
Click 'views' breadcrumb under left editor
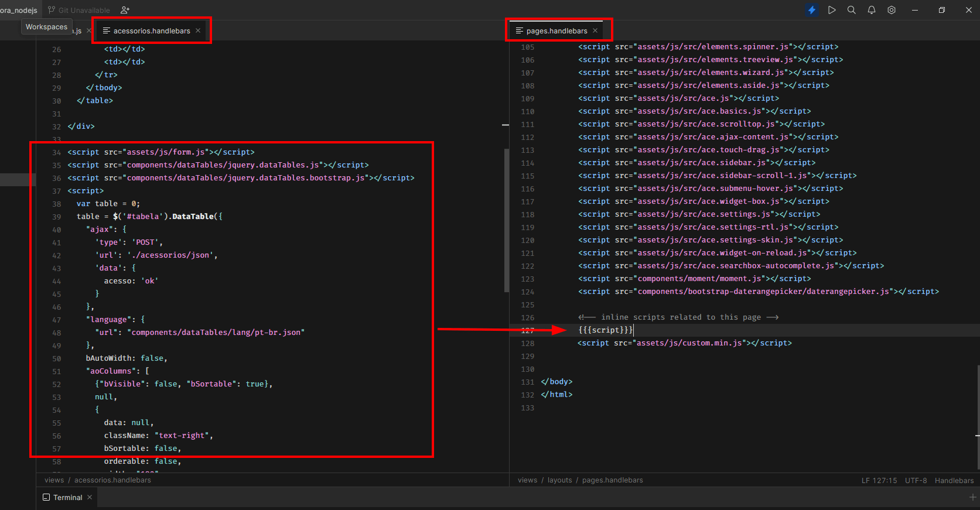[54, 480]
